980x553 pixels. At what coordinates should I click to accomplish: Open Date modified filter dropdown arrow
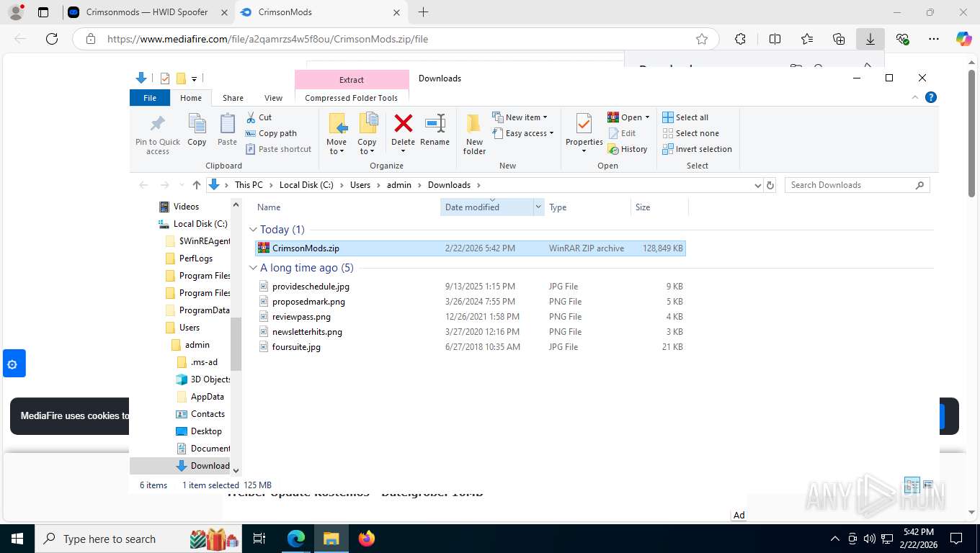tap(538, 207)
